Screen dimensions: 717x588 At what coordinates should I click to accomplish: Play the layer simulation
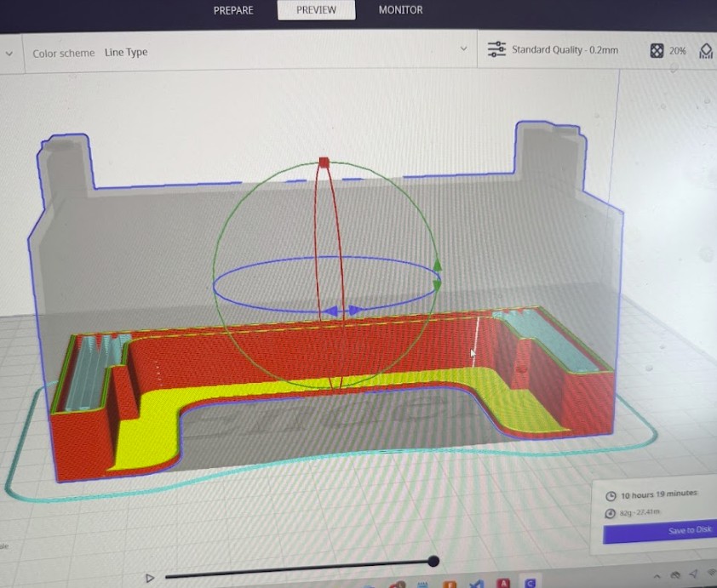pos(150,578)
